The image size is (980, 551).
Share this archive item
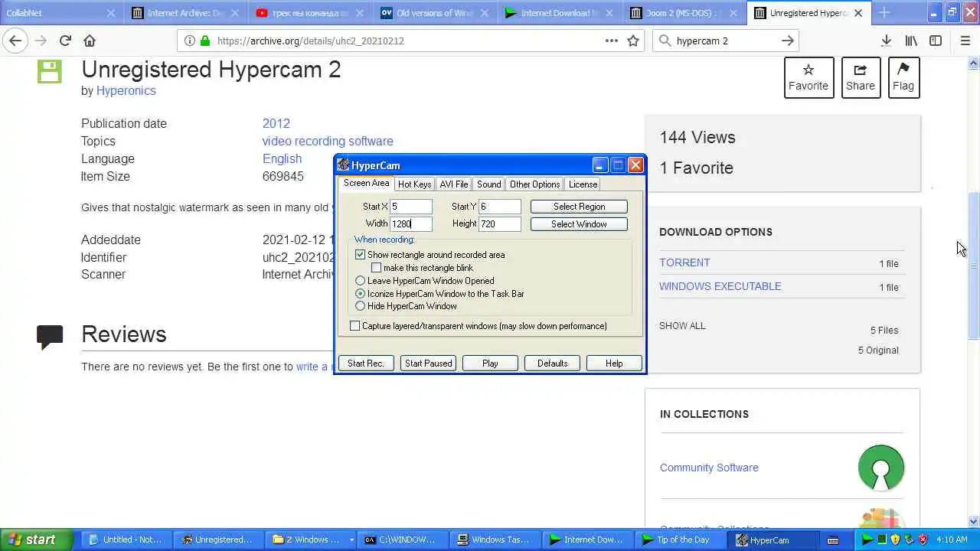[861, 77]
